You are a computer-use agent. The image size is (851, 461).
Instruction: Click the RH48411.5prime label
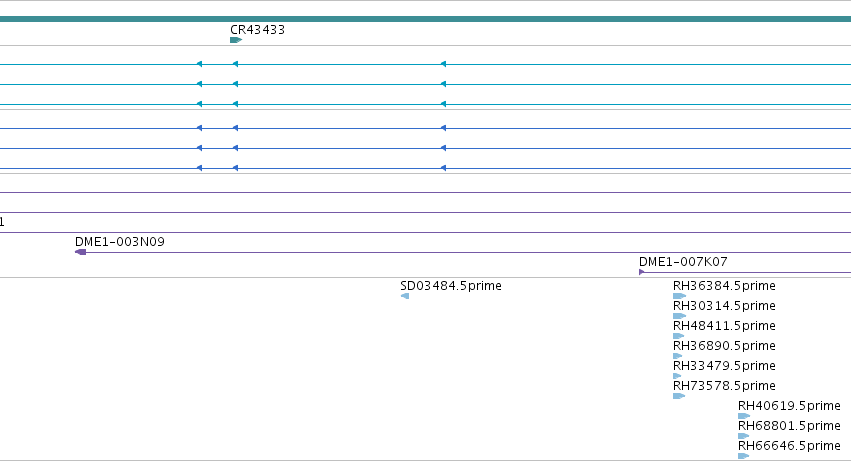[724, 326]
